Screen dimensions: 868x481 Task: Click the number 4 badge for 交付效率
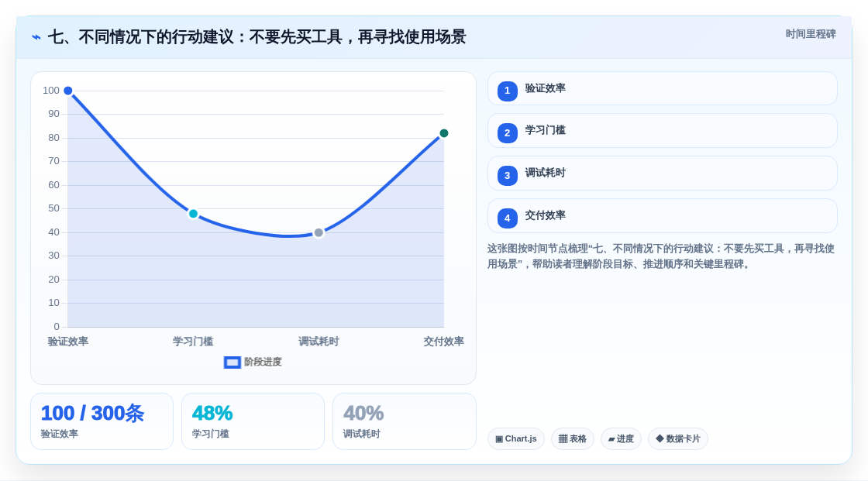click(x=507, y=218)
